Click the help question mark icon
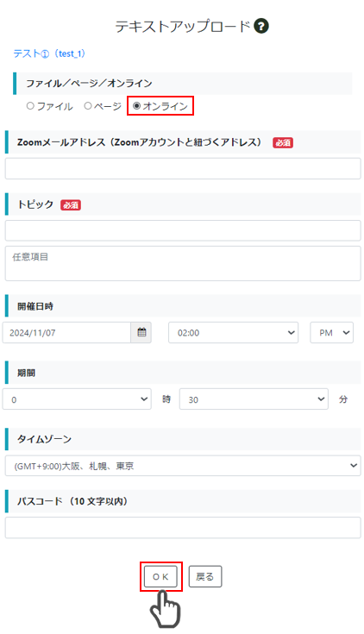 pos(261,26)
